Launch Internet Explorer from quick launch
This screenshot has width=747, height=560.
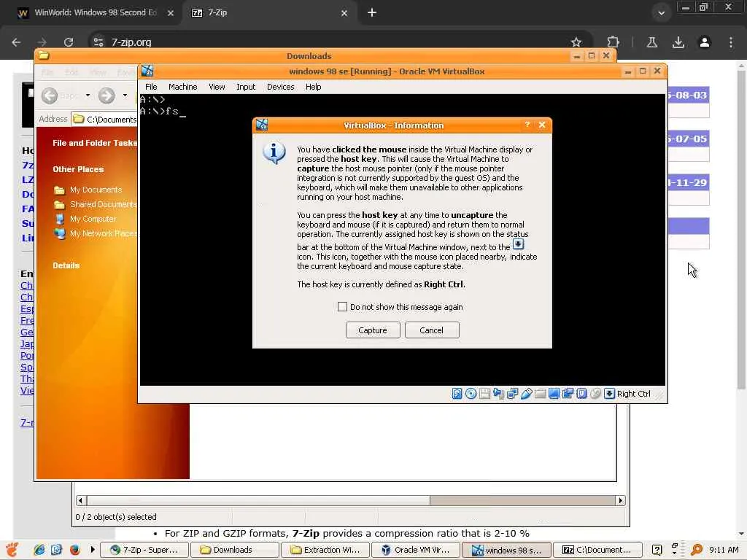(x=39, y=550)
